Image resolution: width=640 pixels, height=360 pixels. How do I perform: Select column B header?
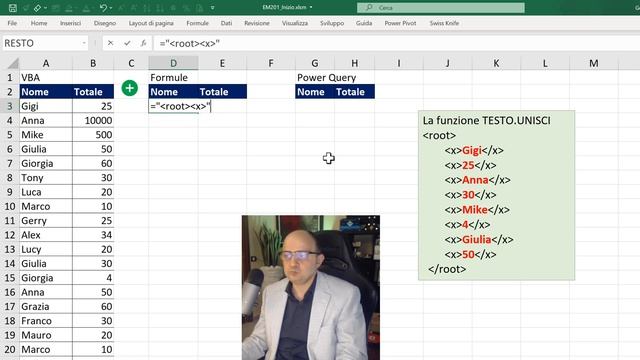click(93, 63)
